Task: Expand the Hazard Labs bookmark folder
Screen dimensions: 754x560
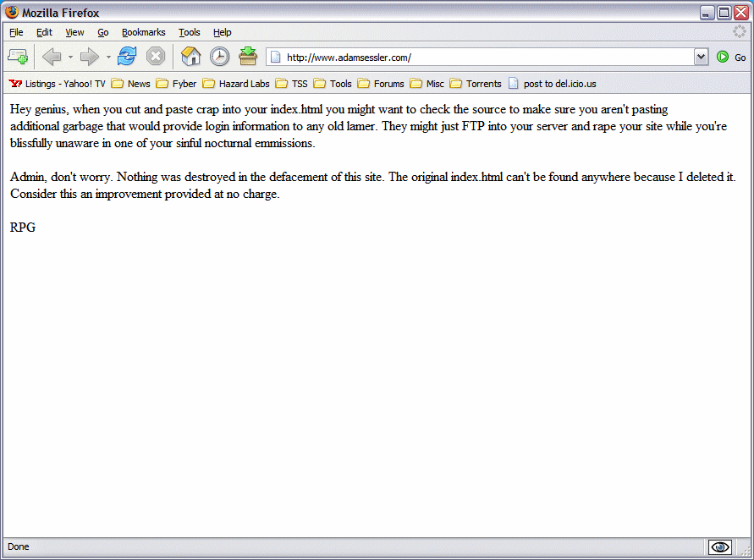Action: (x=235, y=84)
